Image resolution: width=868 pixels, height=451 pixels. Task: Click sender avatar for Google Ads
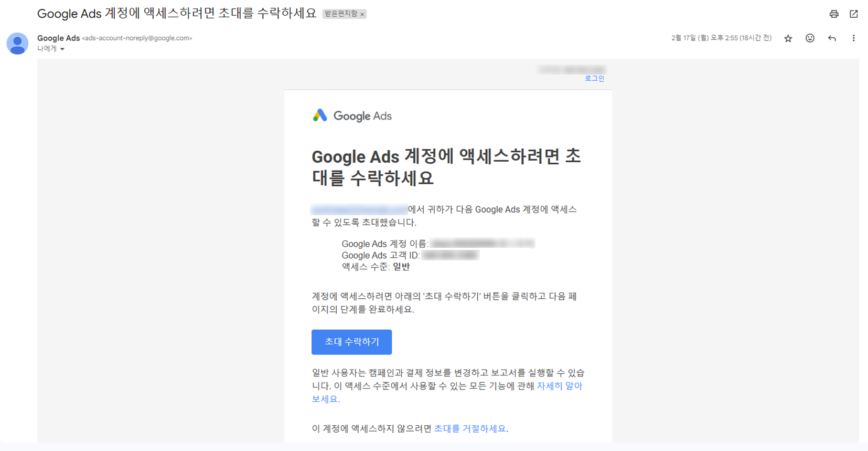coord(17,44)
